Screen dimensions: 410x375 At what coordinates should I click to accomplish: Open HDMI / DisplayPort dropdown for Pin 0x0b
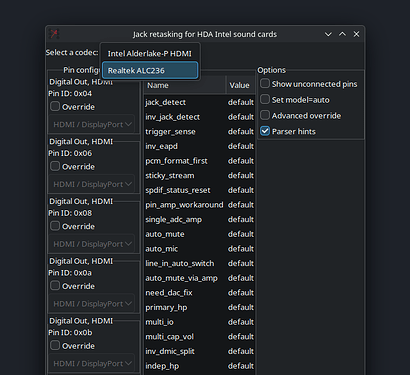[x=92, y=363]
